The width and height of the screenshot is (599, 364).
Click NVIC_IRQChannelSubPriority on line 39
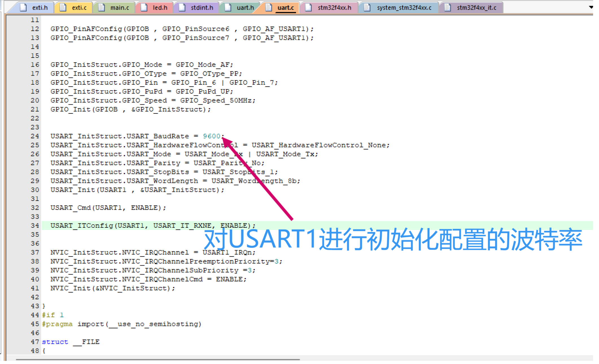tap(180, 270)
